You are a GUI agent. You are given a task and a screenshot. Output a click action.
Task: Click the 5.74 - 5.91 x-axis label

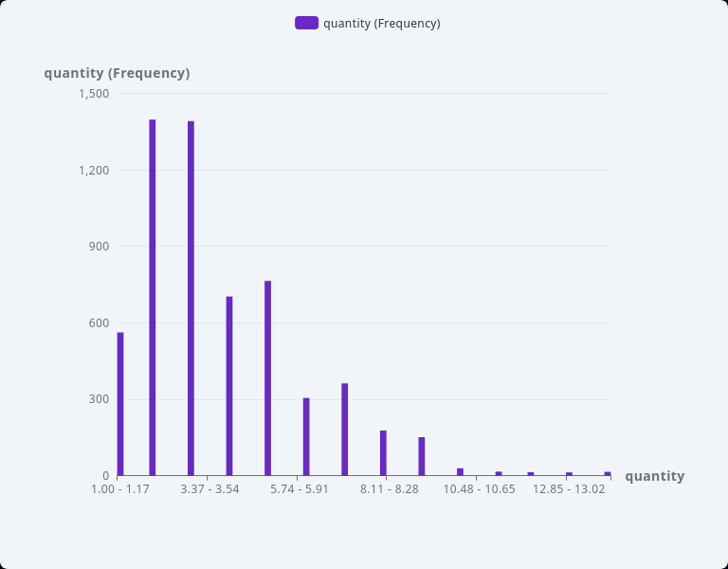point(299,489)
